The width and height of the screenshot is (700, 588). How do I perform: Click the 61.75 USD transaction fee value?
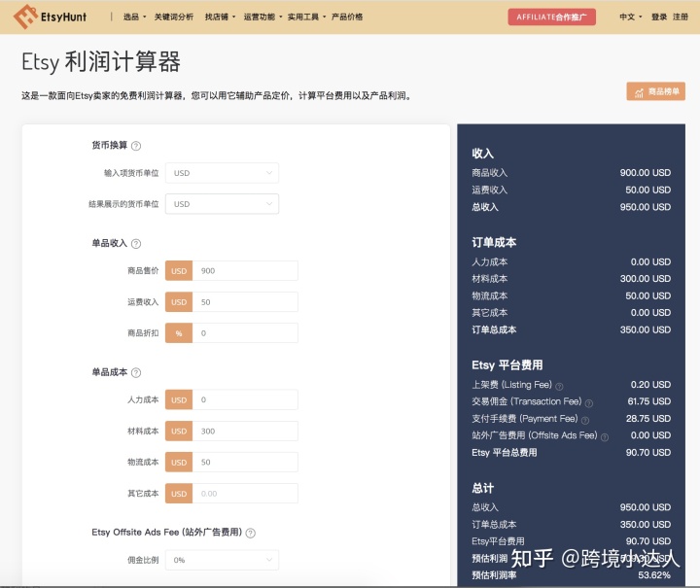(x=649, y=401)
